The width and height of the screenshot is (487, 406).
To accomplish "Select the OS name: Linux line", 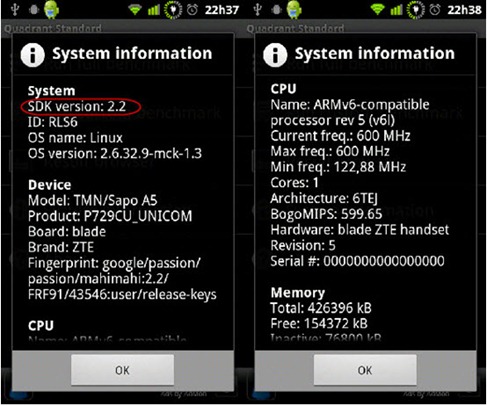I will tap(75, 138).
